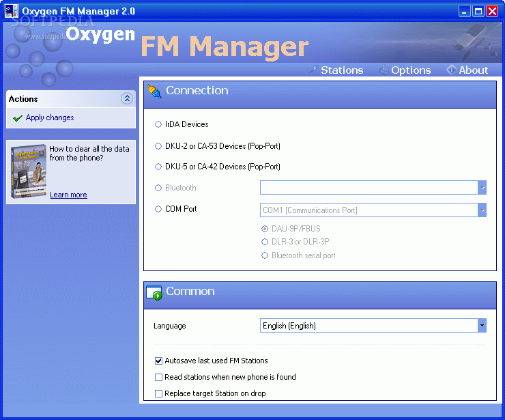Click the Common section play icon
The height and width of the screenshot is (420, 505).
(x=154, y=293)
